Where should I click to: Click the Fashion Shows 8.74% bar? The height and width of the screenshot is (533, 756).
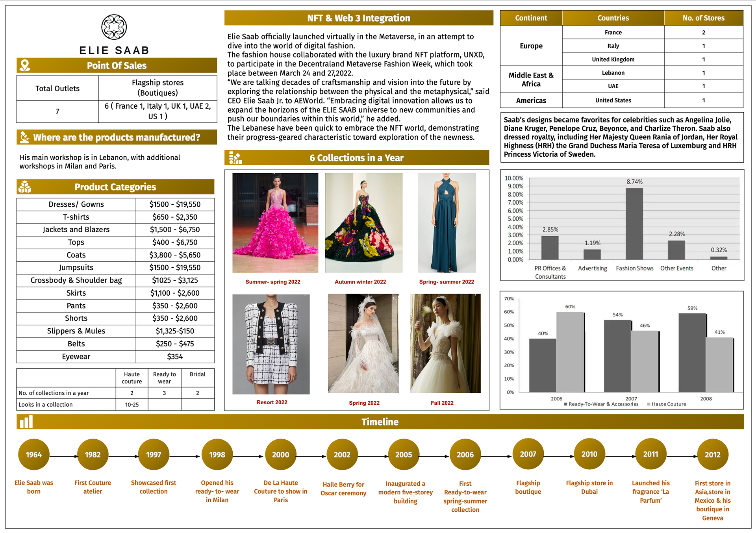634,224
